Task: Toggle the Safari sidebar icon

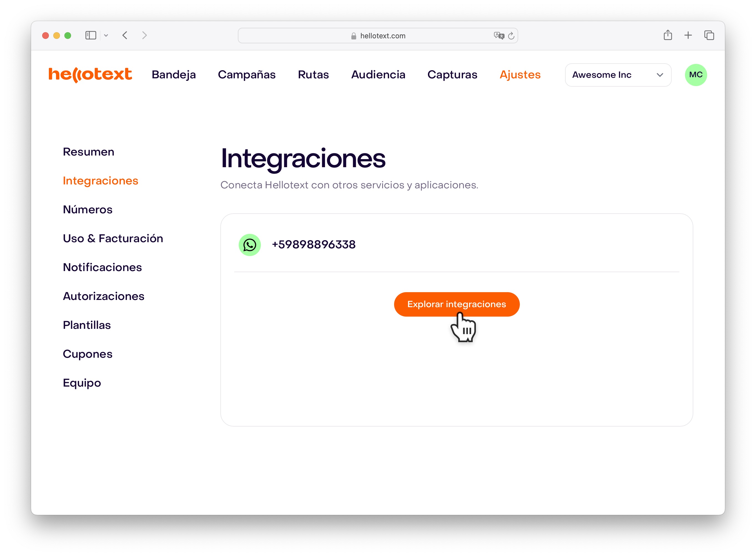Action: pyautogui.click(x=91, y=35)
